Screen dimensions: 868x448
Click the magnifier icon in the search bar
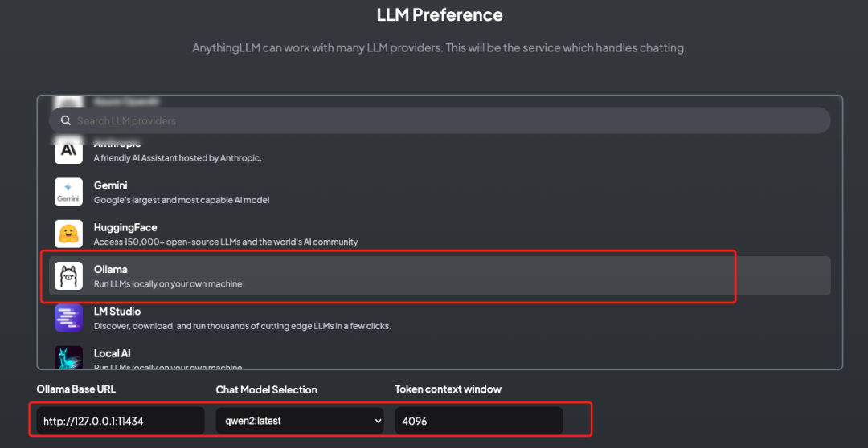pos(65,121)
